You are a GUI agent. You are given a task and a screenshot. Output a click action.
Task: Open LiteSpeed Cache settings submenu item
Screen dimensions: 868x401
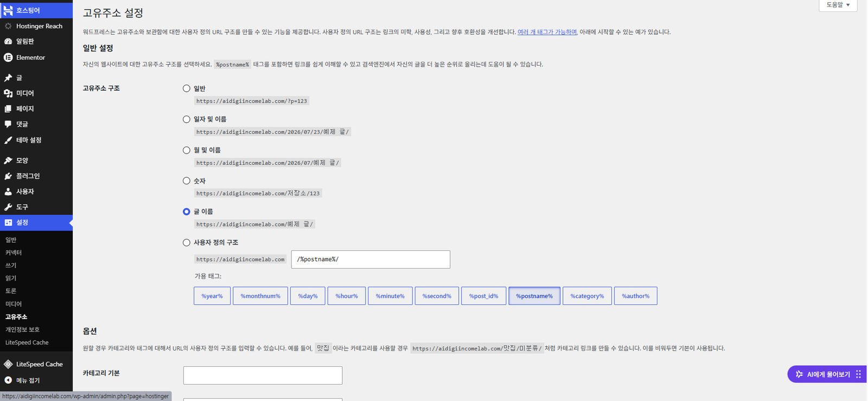coord(27,343)
